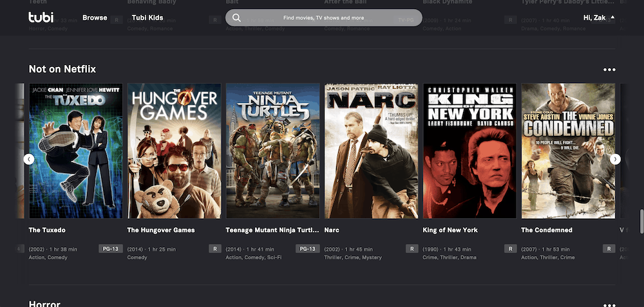644x307 pixels.
Task: Open the Narc poster
Action: pyautogui.click(x=372, y=151)
